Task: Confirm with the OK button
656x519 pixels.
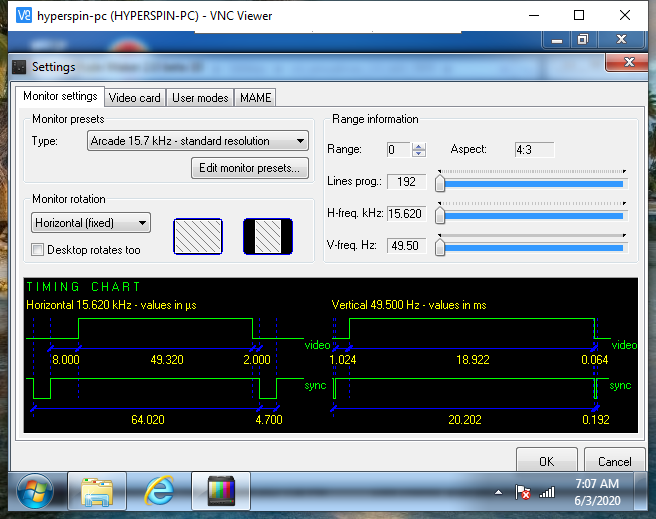Action: 546,461
